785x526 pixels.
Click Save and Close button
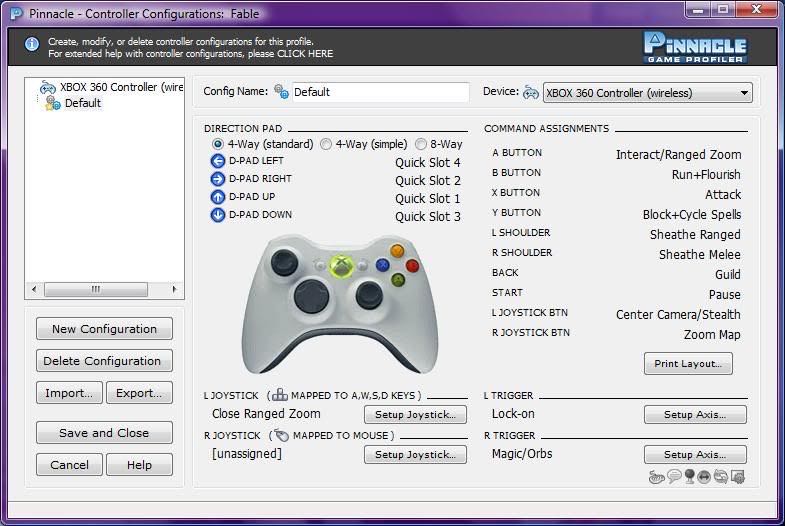(104, 433)
